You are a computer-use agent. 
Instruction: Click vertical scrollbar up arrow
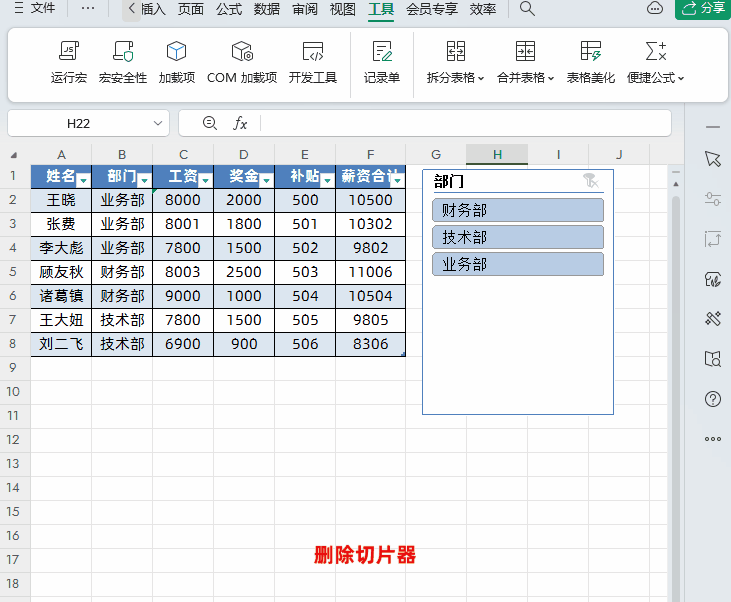point(676,184)
